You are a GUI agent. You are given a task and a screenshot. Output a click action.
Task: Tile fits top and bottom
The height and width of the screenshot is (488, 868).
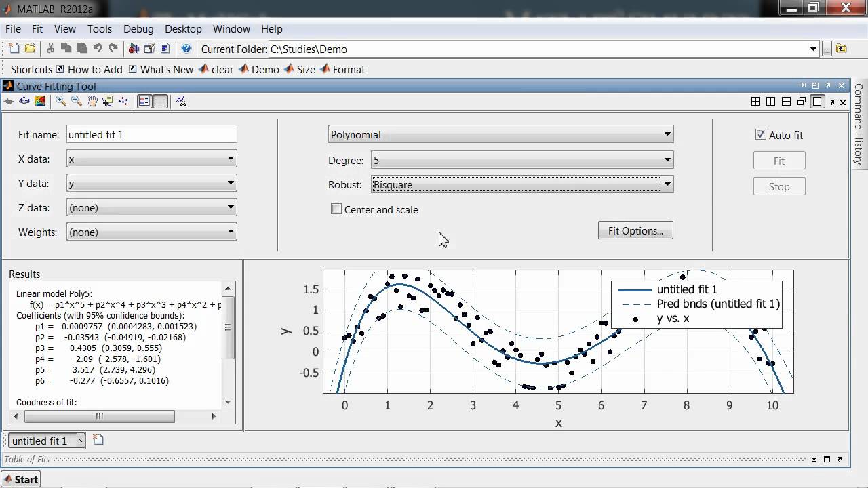pyautogui.click(x=787, y=102)
